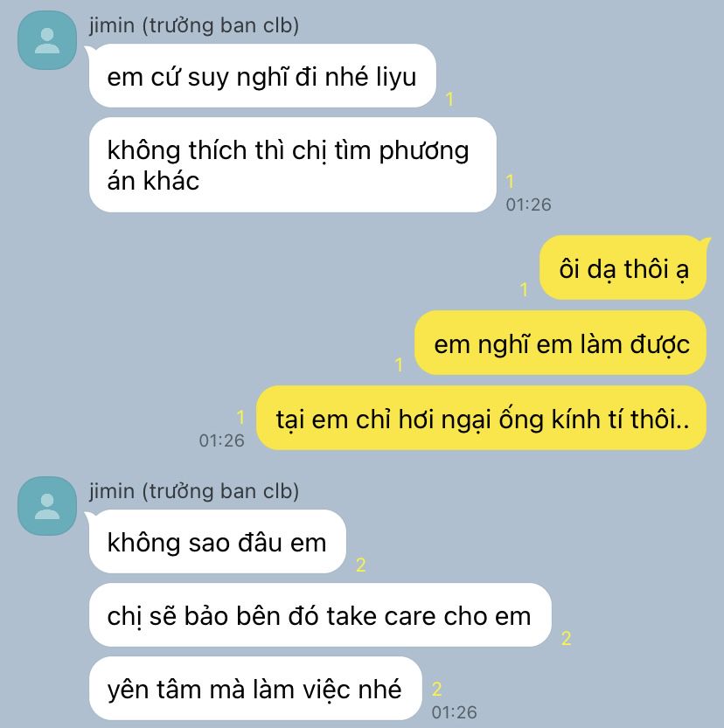
Task: Select message "yên tâm mà làm việc nhé"
Action: [255, 688]
